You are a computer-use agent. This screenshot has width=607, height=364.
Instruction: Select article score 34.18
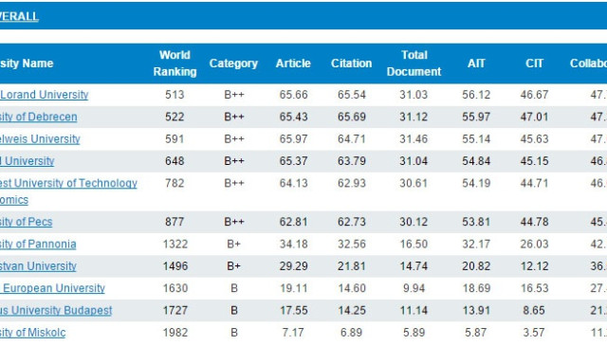[293, 244]
